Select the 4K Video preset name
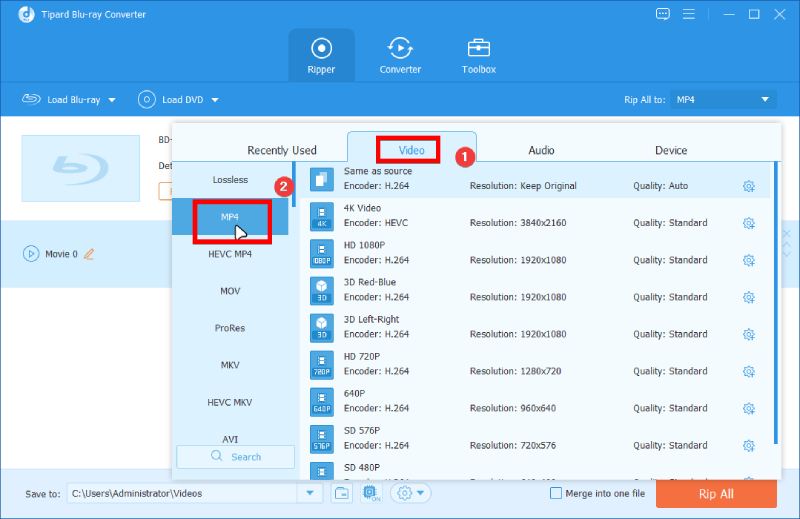Screen dimensions: 800x519 click(x=362, y=208)
